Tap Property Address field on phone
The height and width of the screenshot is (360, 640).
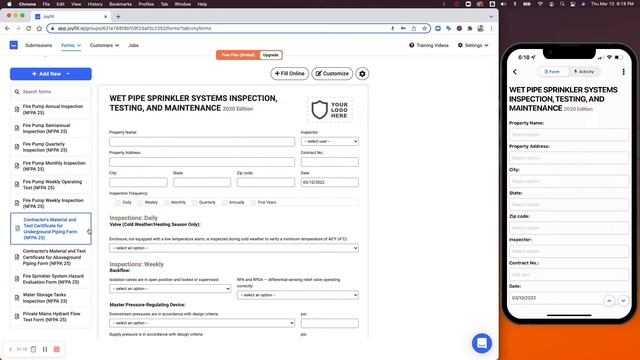click(569, 158)
